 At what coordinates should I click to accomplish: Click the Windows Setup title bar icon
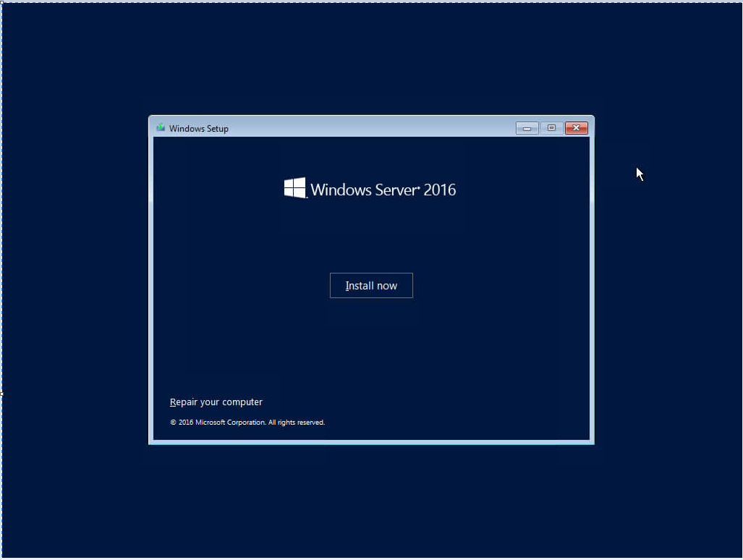tap(160, 127)
